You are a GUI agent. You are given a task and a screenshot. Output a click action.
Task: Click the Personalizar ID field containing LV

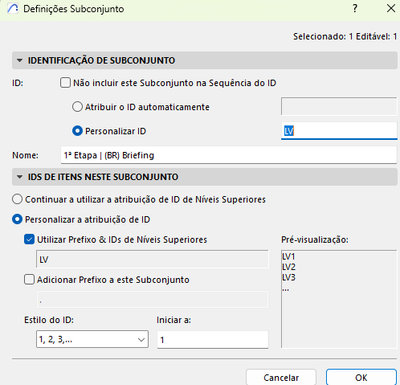tap(339, 131)
